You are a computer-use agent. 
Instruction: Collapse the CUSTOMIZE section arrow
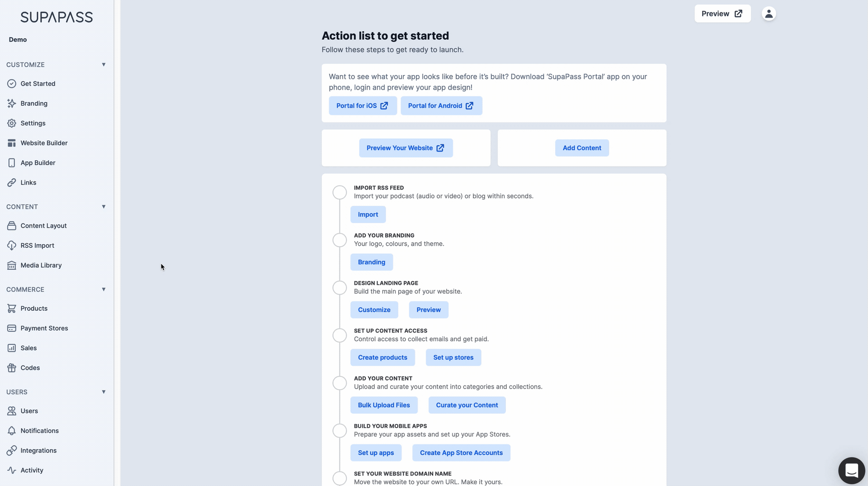pos(104,64)
